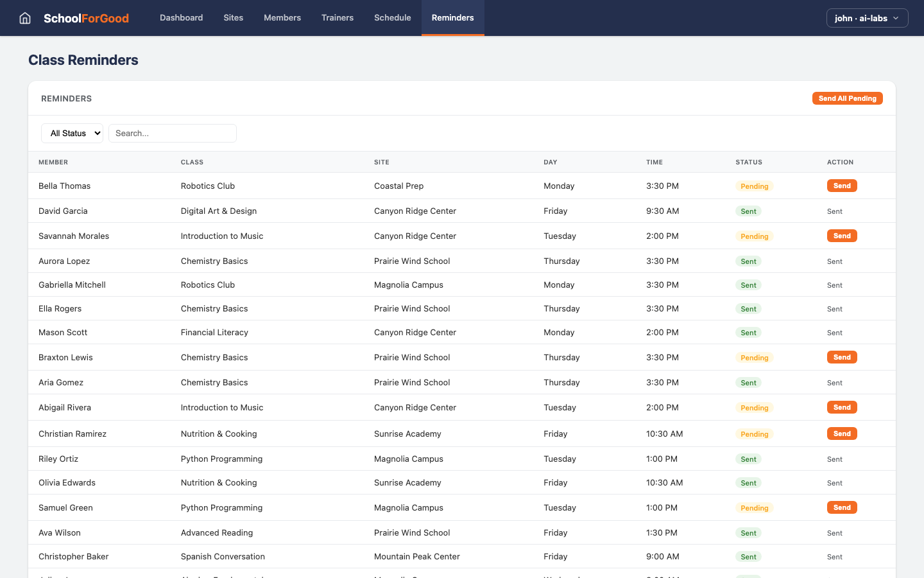924x578 pixels.
Task: Open the Sites page
Action: 233,18
